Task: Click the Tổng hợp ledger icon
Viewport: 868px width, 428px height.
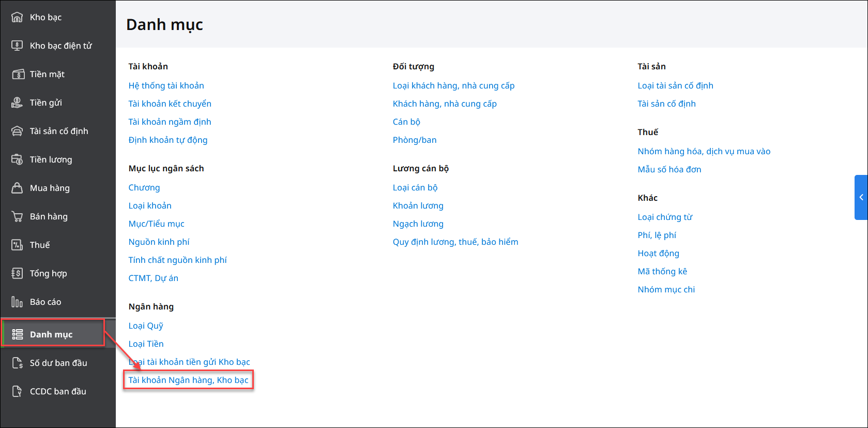Action: point(17,273)
